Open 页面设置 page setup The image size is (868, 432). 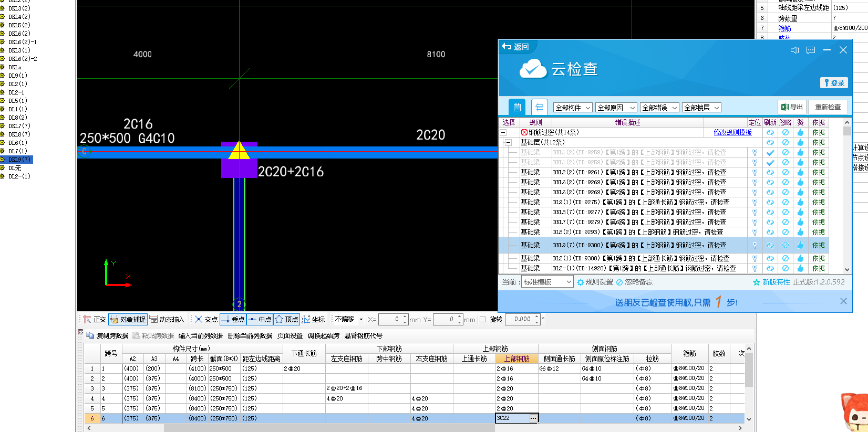pos(290,335)
